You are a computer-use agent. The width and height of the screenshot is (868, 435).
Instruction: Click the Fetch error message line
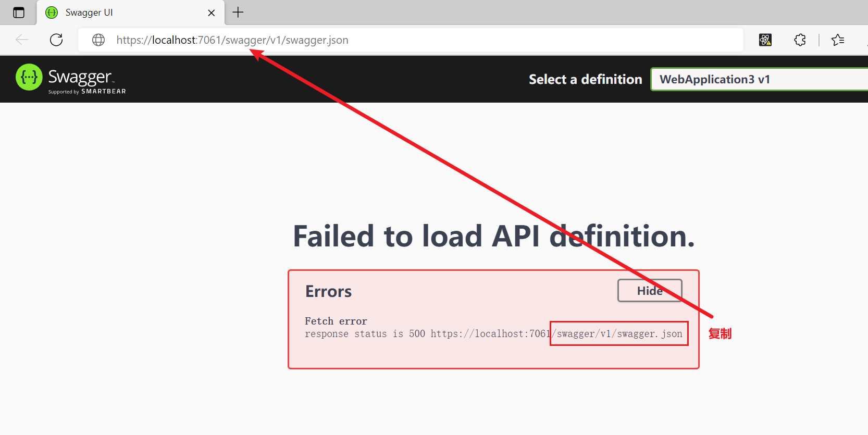tap(336, 321)
